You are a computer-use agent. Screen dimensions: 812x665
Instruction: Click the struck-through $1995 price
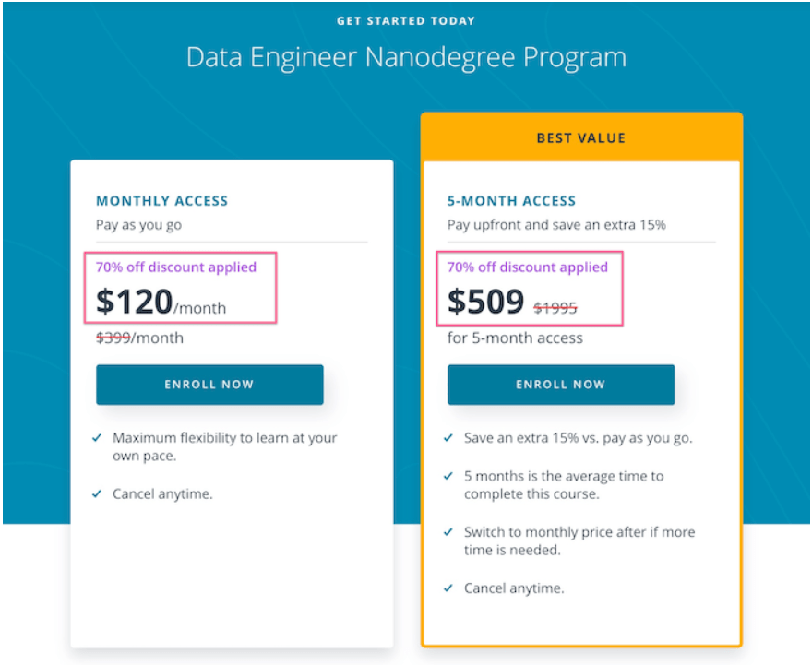pos(555,308)
